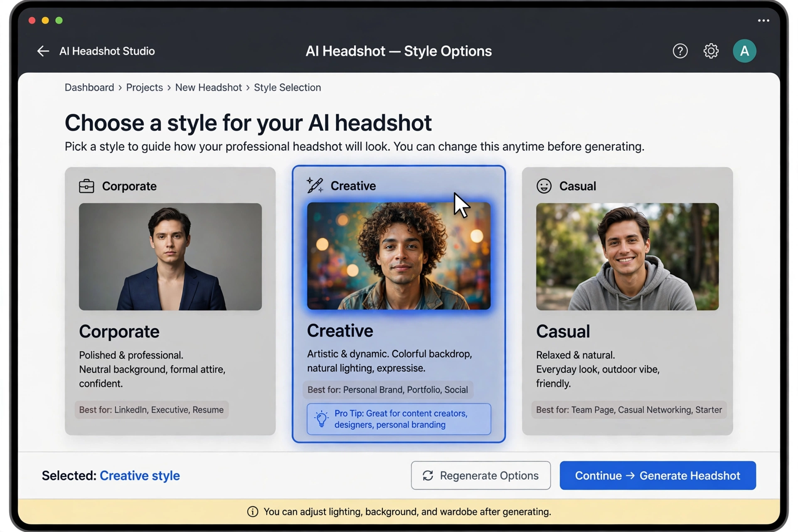The image size is (798, 532).
Task: Select the Corporate headshot thumbnail
Action: coord(170,256)
